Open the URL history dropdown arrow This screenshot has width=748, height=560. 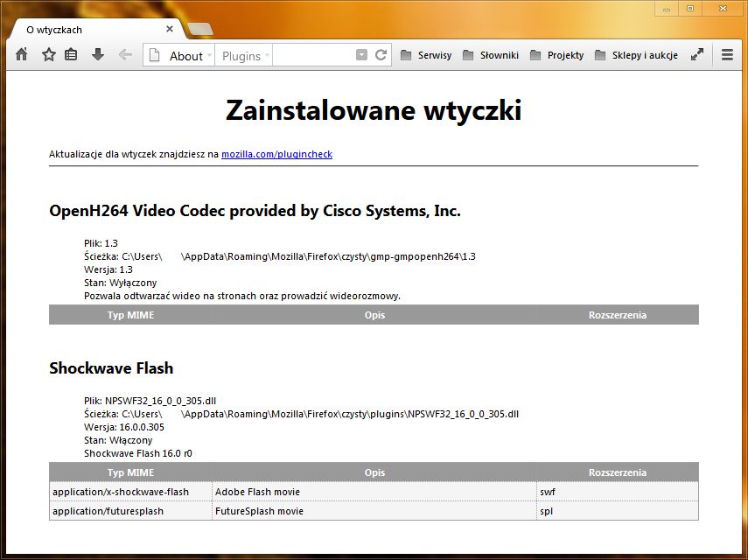click(361, 55)
